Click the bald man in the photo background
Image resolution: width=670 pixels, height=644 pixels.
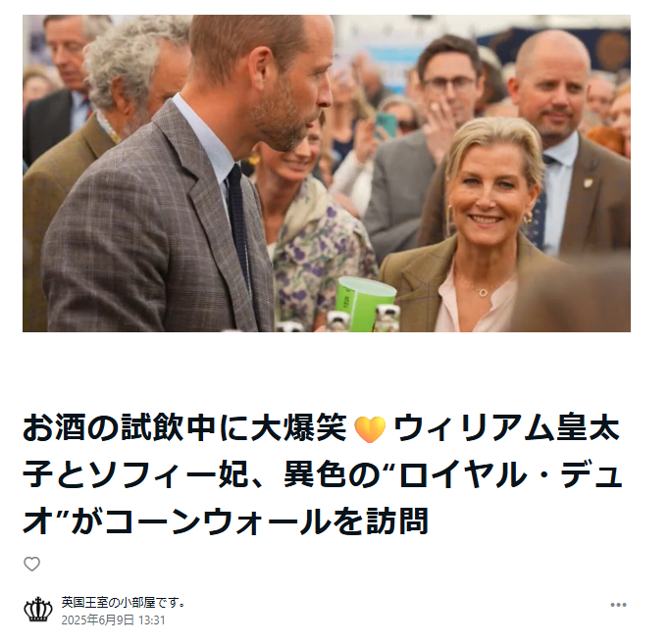(x=555, y=141)
